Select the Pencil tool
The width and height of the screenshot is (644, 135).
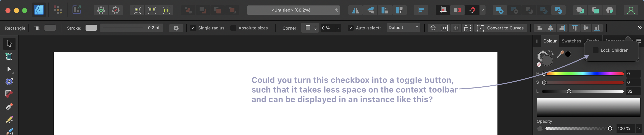(9, 119)
